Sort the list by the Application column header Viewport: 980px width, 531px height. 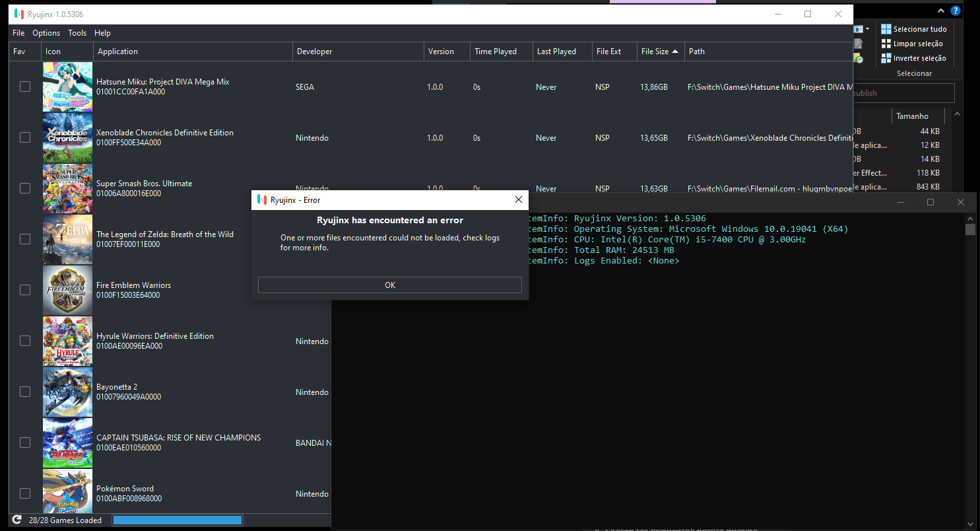(193, 52)
